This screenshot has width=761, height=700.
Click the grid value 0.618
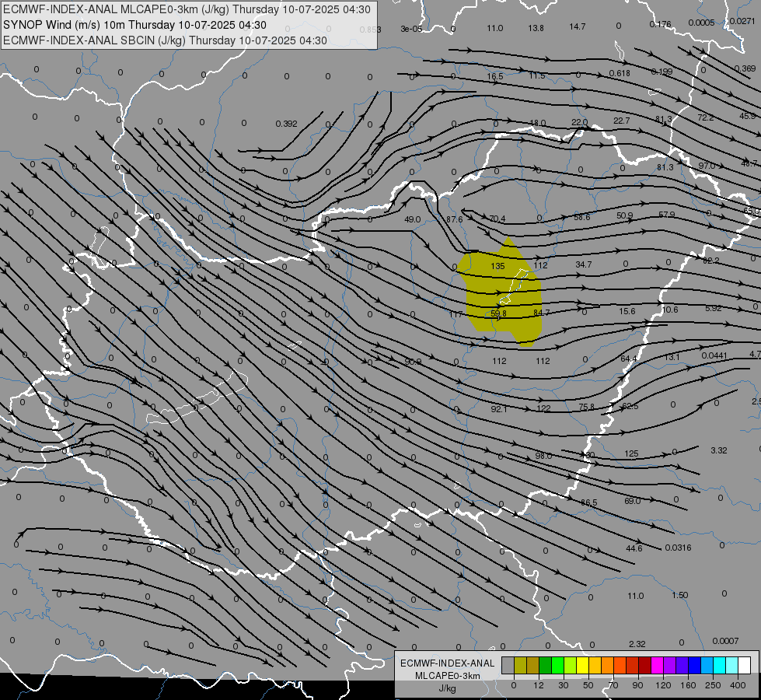[x=620, y=73]
